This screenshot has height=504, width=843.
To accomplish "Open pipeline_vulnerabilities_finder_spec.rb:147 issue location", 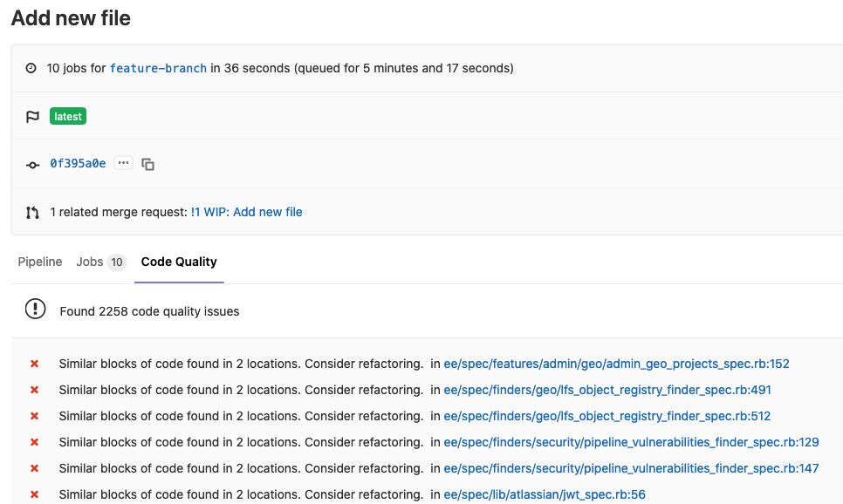I will [x=631, y=468].
